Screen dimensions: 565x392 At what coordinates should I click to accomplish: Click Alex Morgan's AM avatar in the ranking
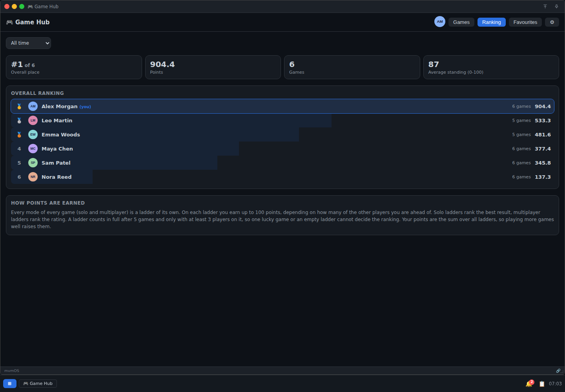33,107
